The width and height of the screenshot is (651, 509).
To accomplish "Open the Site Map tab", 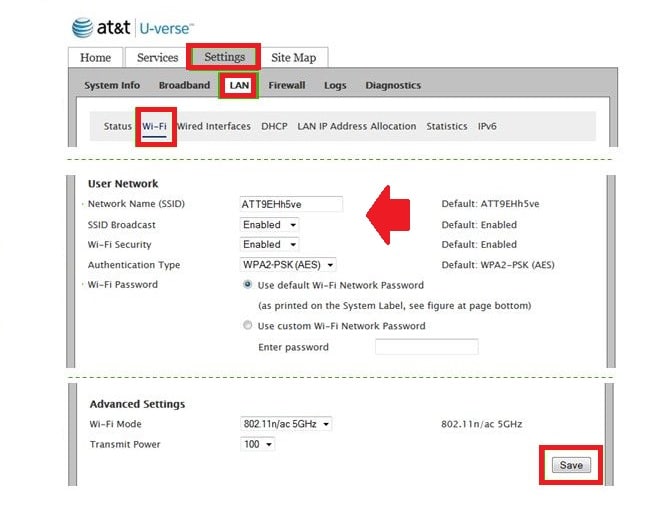I will pyautogui.click(x=293, y=58).
